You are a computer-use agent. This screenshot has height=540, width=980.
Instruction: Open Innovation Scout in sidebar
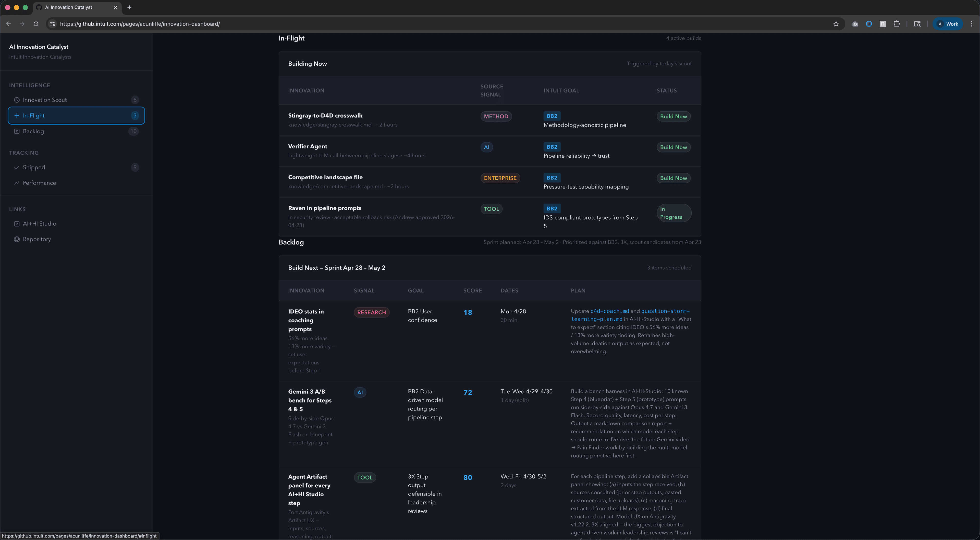76,100
